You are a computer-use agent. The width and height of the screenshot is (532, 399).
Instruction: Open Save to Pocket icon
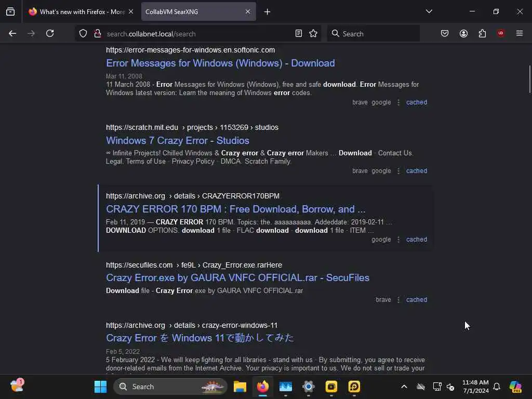point(445,33)
